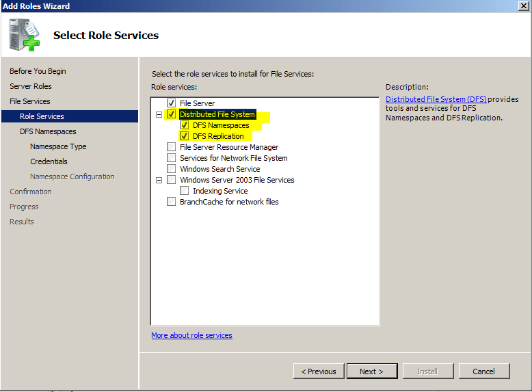Go to the Before You Begin step

(x=38, y=71)
